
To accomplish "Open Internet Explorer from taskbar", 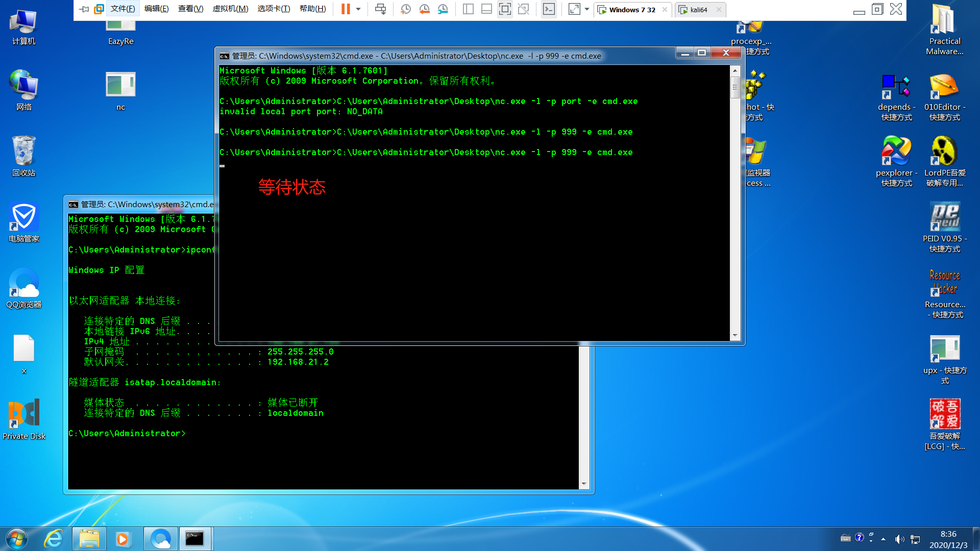I will tap(54, 539).
